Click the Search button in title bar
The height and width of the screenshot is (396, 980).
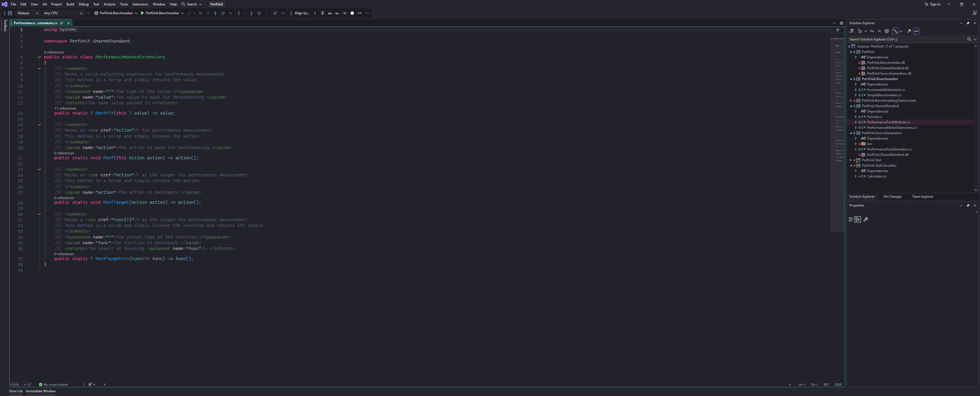click(191, 4)
